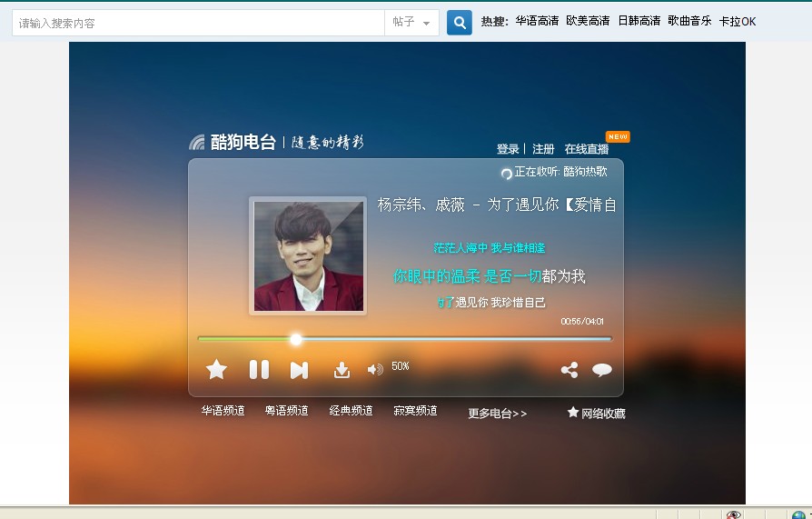Click the 酷狗电台 logo
Screen dimensions: 812x519
click(x=233, y=142)
